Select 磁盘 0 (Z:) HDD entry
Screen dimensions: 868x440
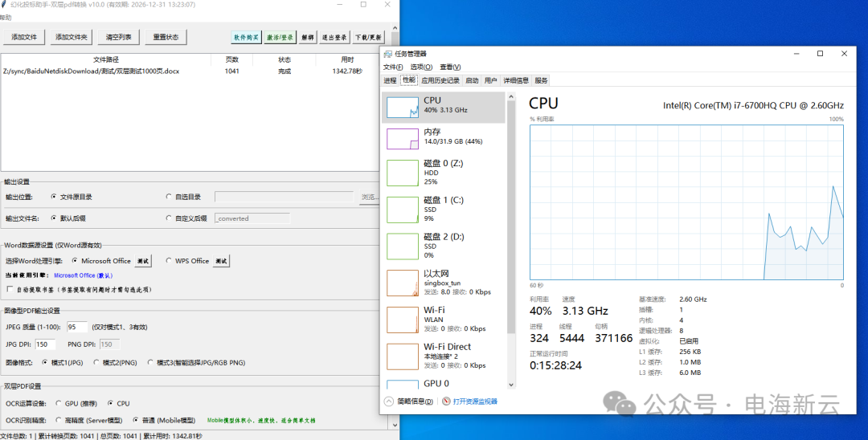pyautogui.click(x=444, y=172)
